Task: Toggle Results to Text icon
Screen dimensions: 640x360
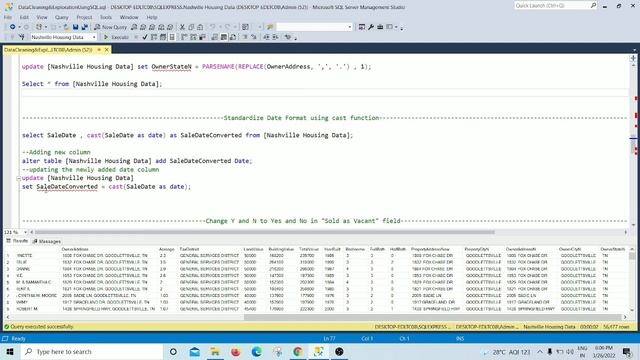Action: coord(215,37)
